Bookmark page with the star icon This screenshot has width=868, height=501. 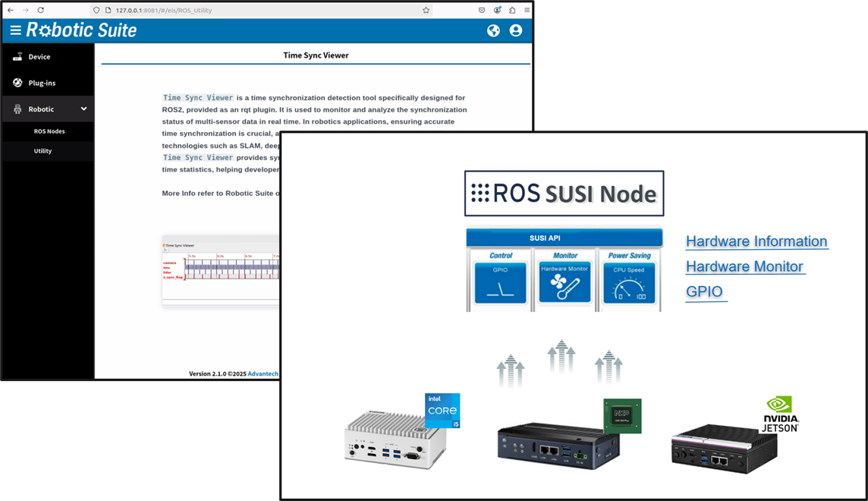pos(426,10)
